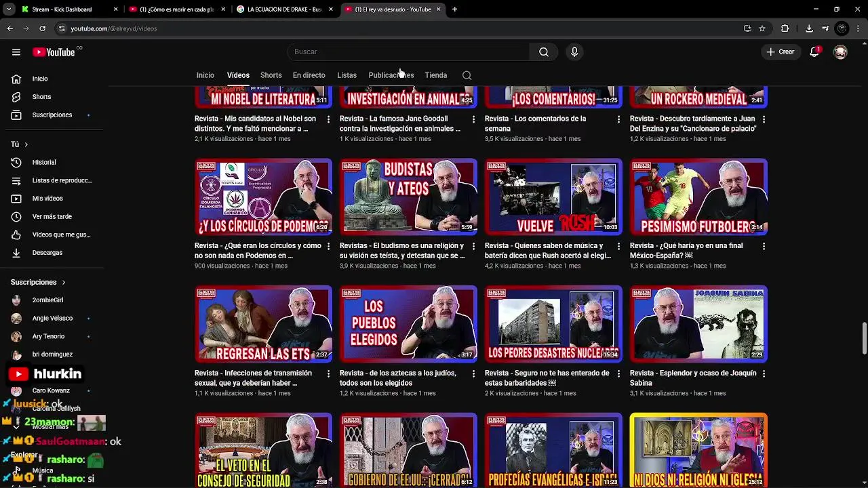Click browser back arrow
The width and height of the screenshot is (868, 488).
[x=9, y=28]
